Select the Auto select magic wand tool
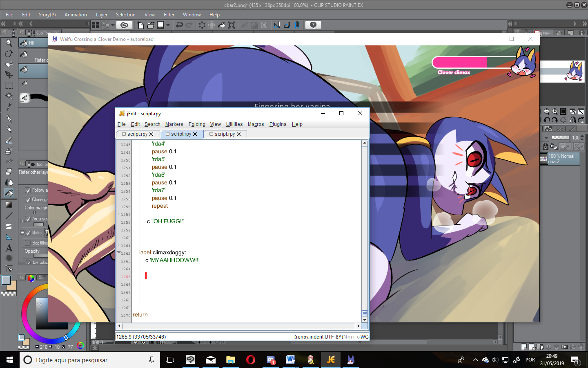The image size is (588, 368). click(9, 96)
